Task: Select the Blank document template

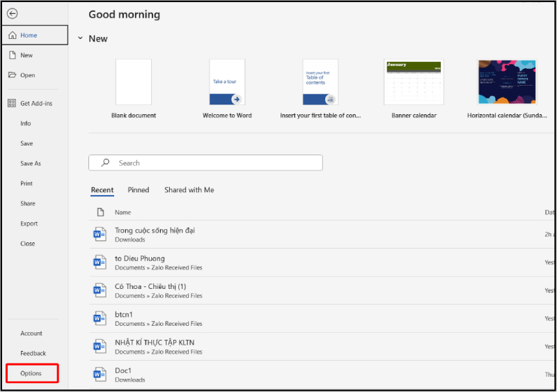Action: point(134,82)
